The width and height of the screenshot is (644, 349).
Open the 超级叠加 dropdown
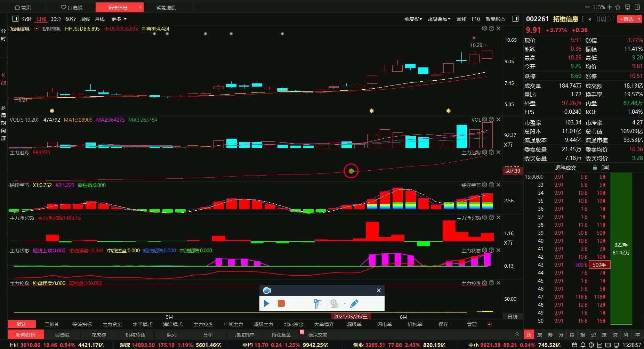[x=439, y=19]
